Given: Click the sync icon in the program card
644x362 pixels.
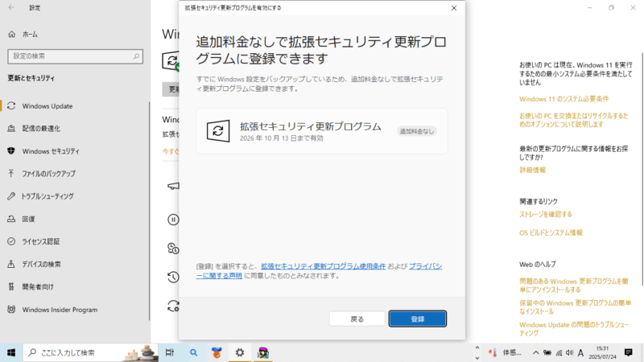Looking at the screenshot, I should [218, 131].
